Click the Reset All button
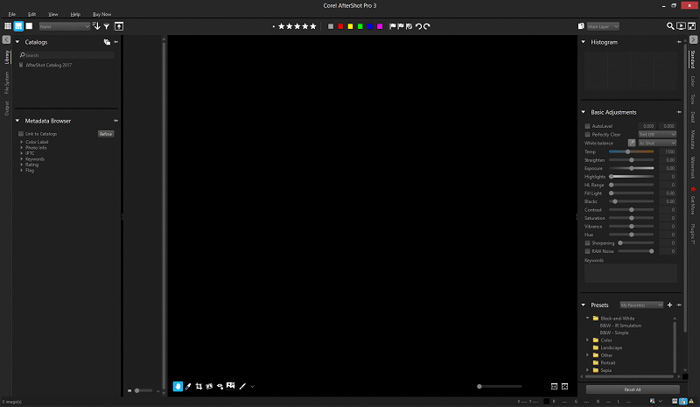 click(631, 389)
